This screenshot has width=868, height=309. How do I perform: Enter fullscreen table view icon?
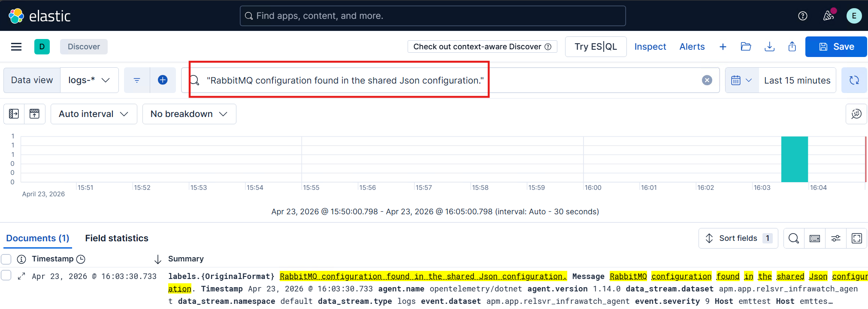[x=857, y=238]
